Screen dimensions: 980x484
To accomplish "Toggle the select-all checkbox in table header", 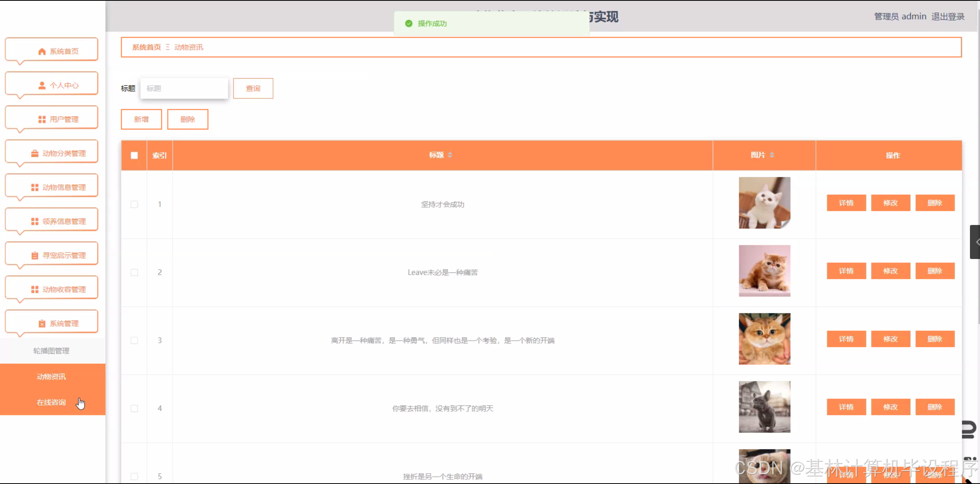I will point(134,155).
